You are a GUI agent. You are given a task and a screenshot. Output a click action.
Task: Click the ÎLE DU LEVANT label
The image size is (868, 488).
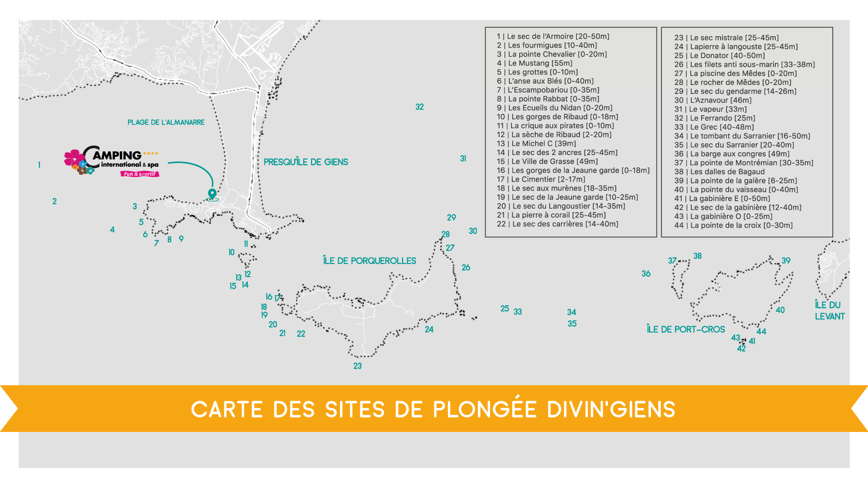[x=830, y=310]
